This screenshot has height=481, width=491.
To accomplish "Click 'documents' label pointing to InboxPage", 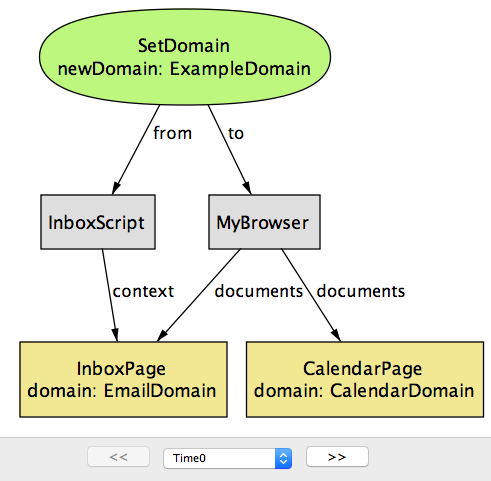I will (x=259, y=291).
